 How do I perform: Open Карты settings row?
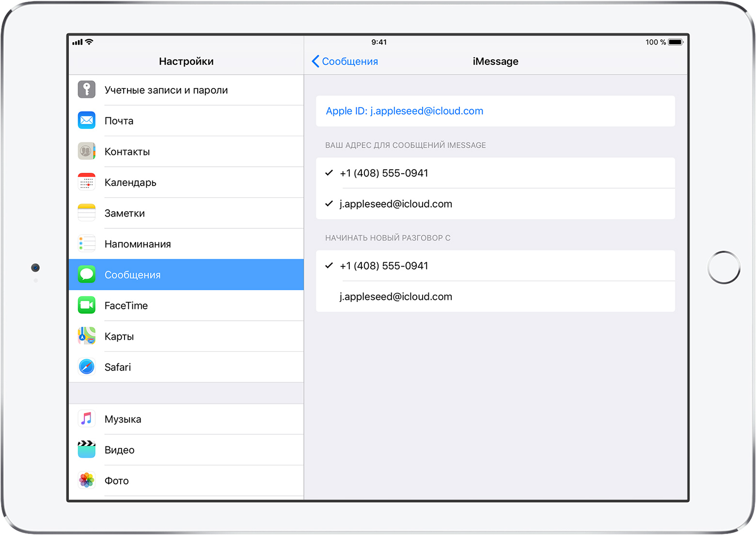tap(186, 336)
